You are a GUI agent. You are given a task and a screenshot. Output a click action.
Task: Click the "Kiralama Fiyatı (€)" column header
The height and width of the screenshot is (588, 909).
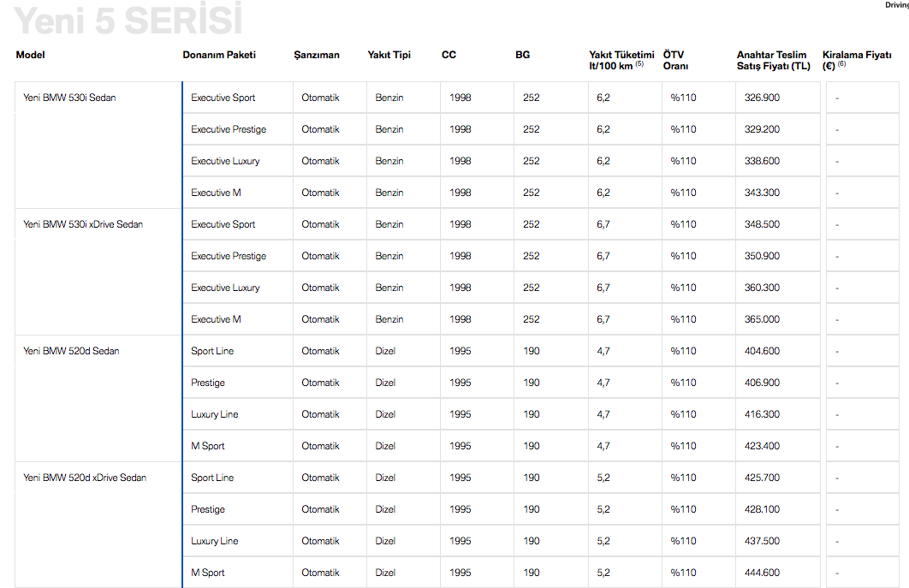coord(857,60)
